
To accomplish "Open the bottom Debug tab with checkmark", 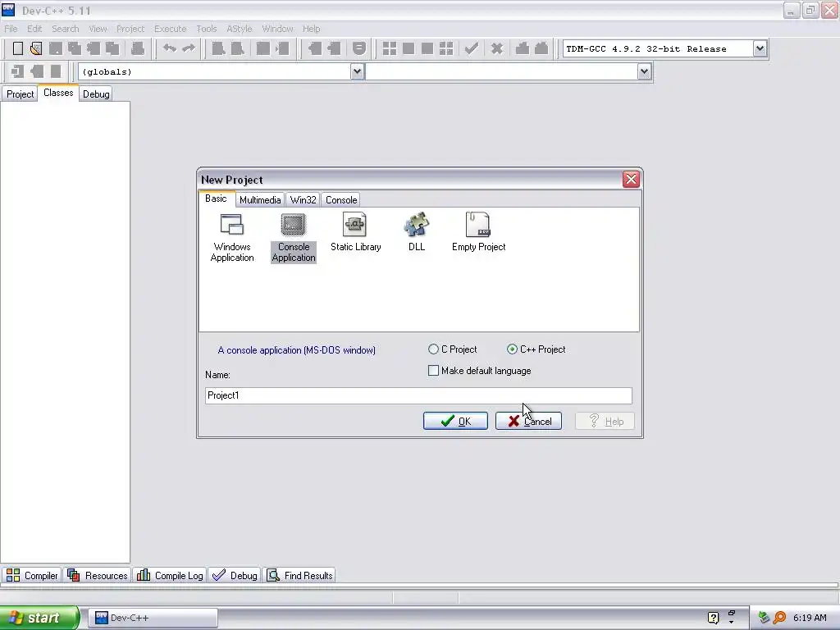I will (x=235, y=575).
